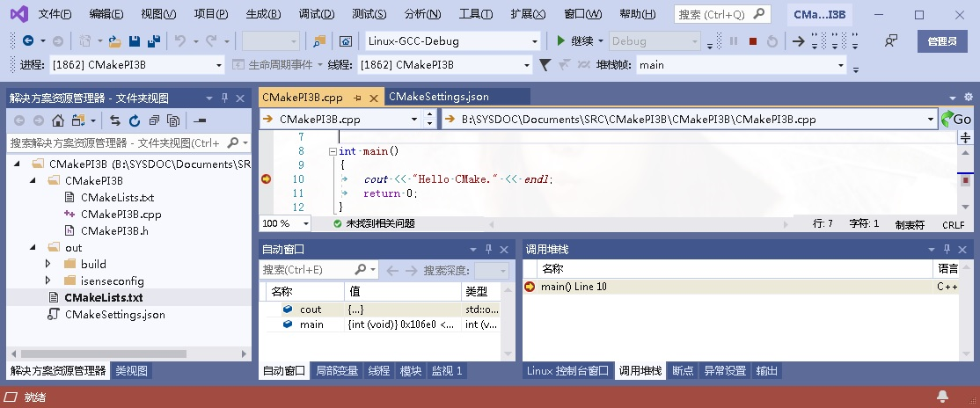Switch to the 断点 tab

tap(684, 370)
